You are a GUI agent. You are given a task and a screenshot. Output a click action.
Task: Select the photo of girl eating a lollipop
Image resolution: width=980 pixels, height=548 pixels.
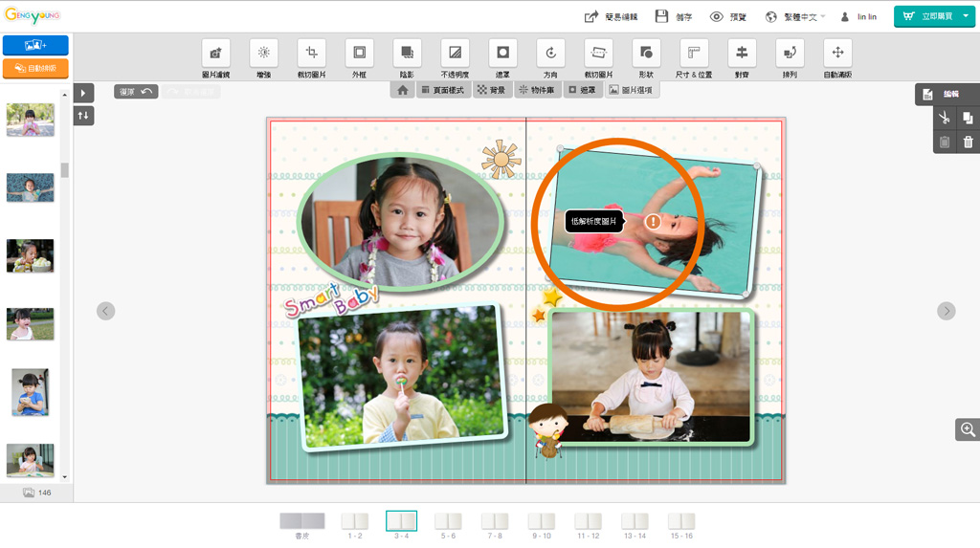[401, 377]
